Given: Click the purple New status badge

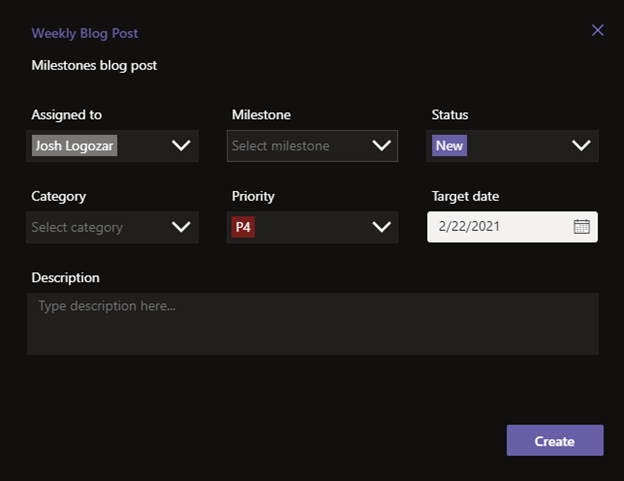Looking at the screenshot, I should pos(449,146).
